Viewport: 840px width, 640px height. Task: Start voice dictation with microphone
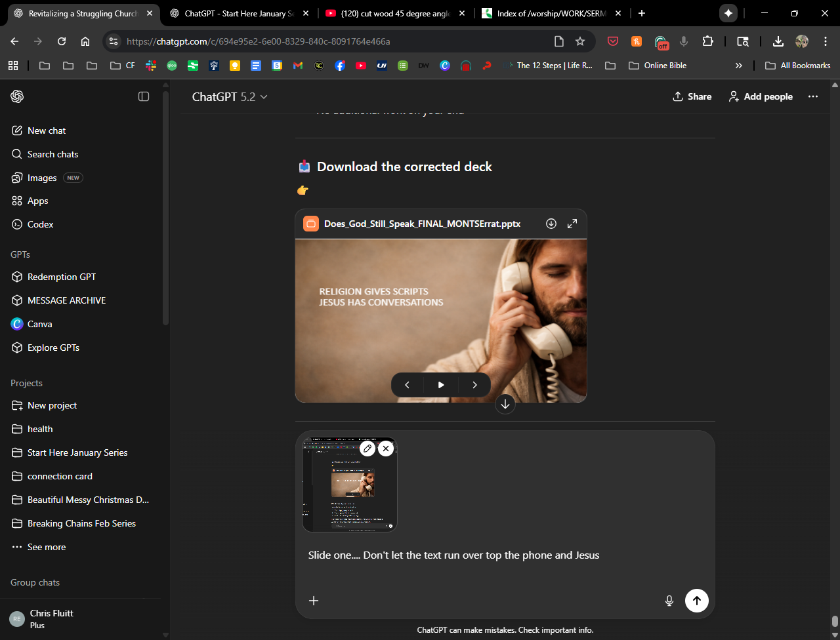pyautogui.click(x=669, y=600)
